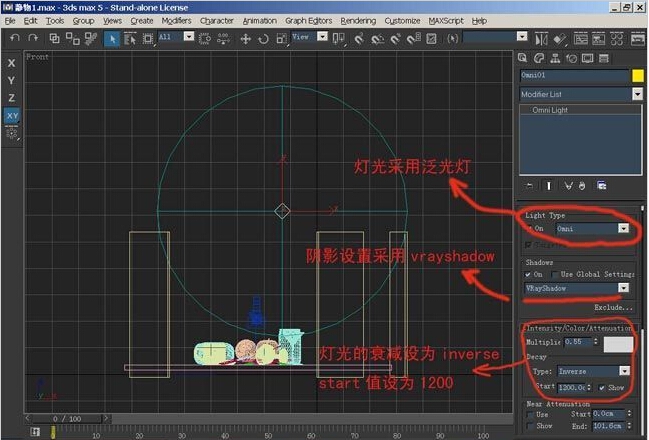Switch to the Motion command panel tab

[572, 58]
